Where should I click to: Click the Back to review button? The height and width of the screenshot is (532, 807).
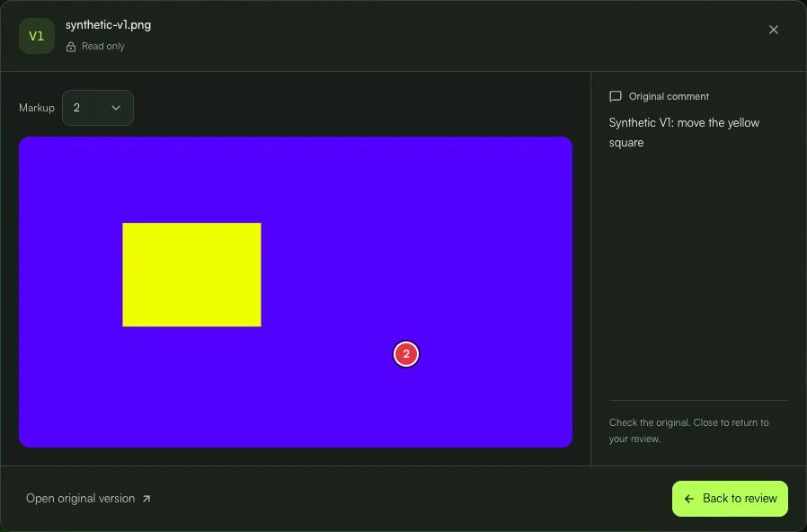coord(730,498)
